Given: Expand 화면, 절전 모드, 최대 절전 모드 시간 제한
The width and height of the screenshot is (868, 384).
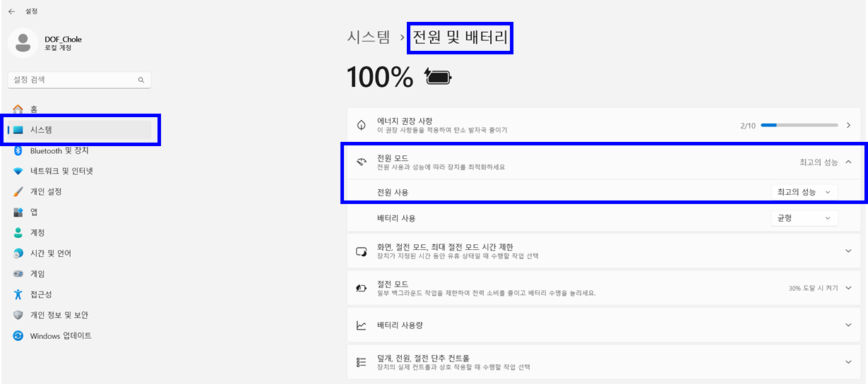Looking at the screenshot, I should click(848, 251).
